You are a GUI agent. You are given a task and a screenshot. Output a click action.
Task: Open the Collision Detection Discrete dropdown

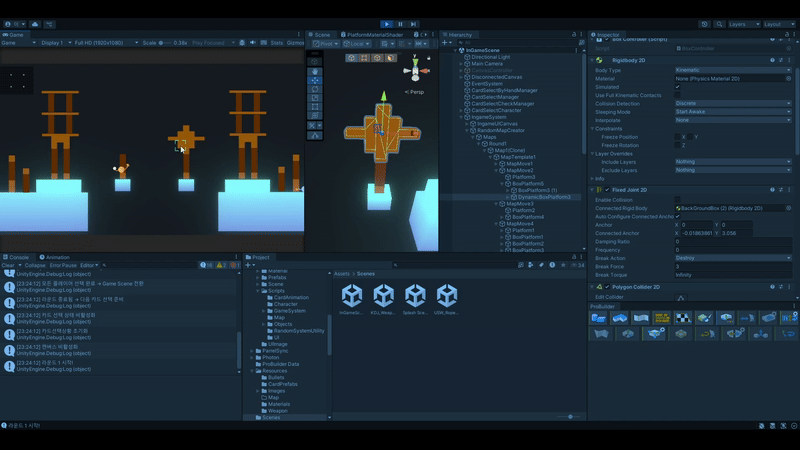tap(733, 104)
